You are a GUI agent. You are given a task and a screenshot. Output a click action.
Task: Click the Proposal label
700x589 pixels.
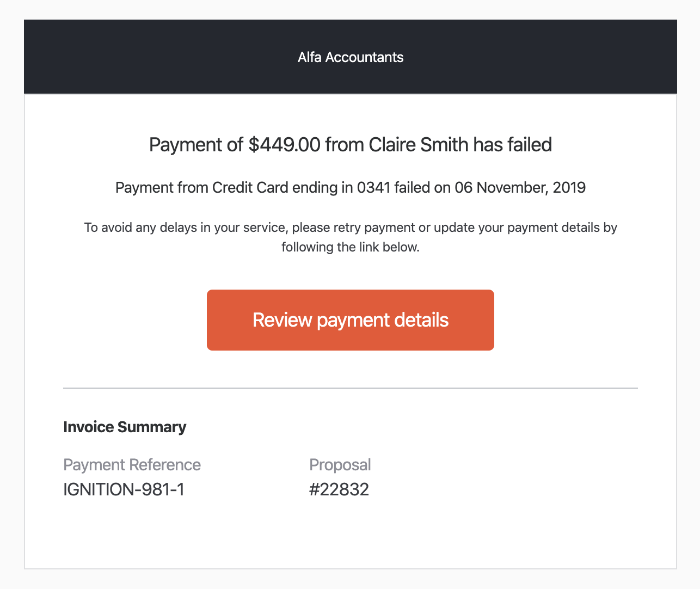pos(340,465)
